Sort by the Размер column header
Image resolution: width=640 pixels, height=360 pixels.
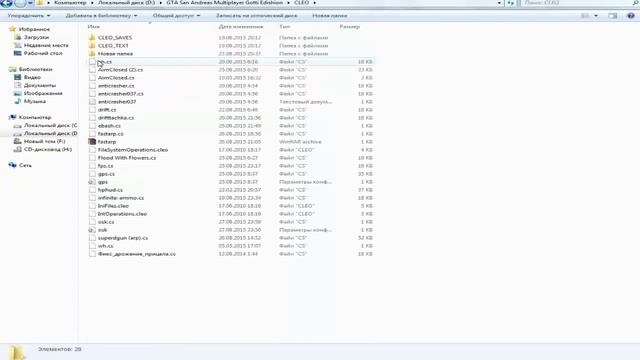(349, 27)
